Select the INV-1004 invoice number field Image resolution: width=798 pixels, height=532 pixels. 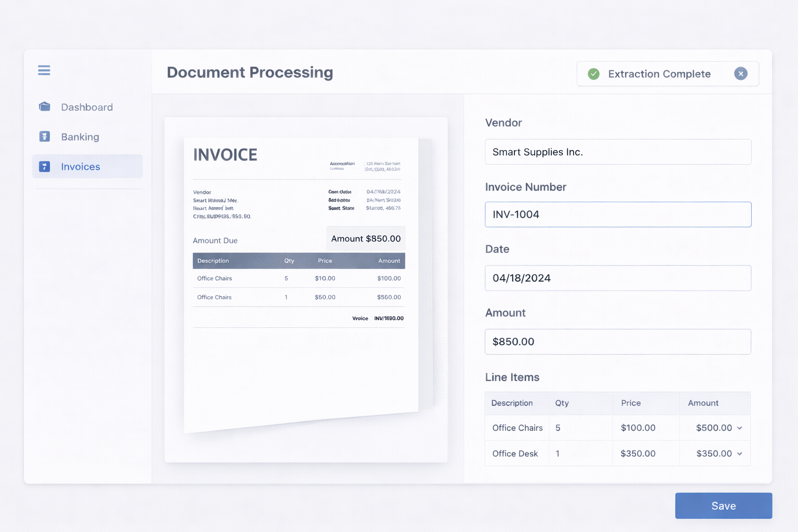pyautogui.click(x=618, y=214)
